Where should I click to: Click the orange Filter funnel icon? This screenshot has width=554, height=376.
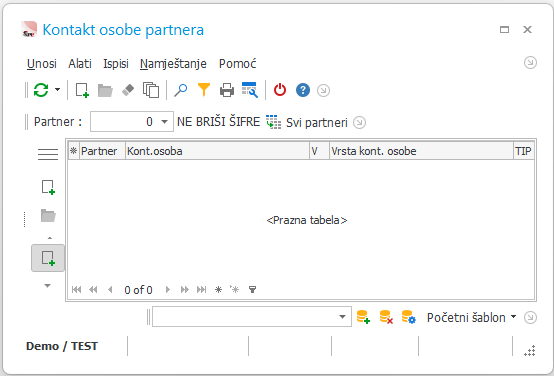204,90
